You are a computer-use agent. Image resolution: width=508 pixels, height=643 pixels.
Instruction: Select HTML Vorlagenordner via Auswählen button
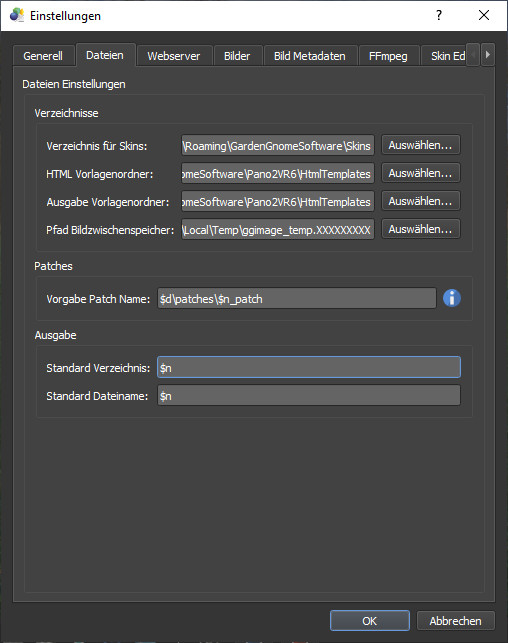click(x=420, y=173)
